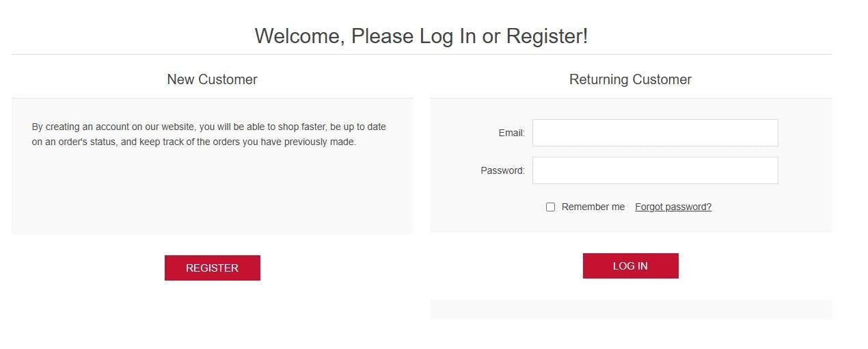868x349 pixels.
Task: Click the word 'Register!' in the page title
Action: point(547,36)
